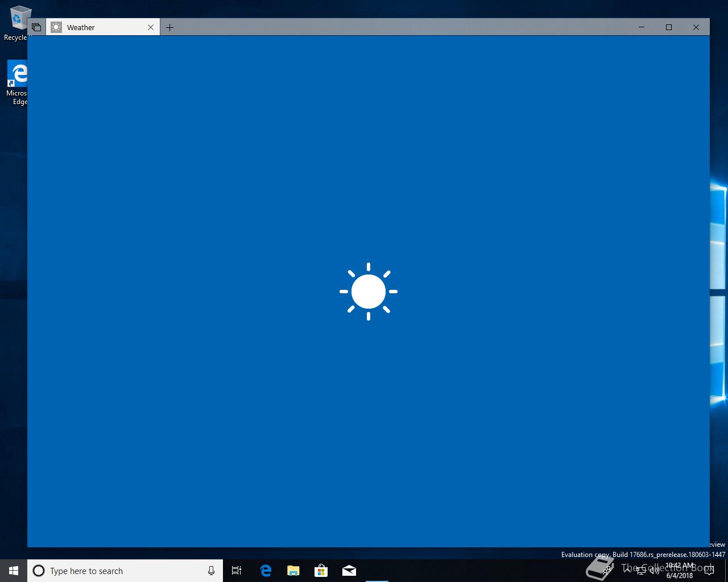Open the Windows Start menu

coord(14,571)
